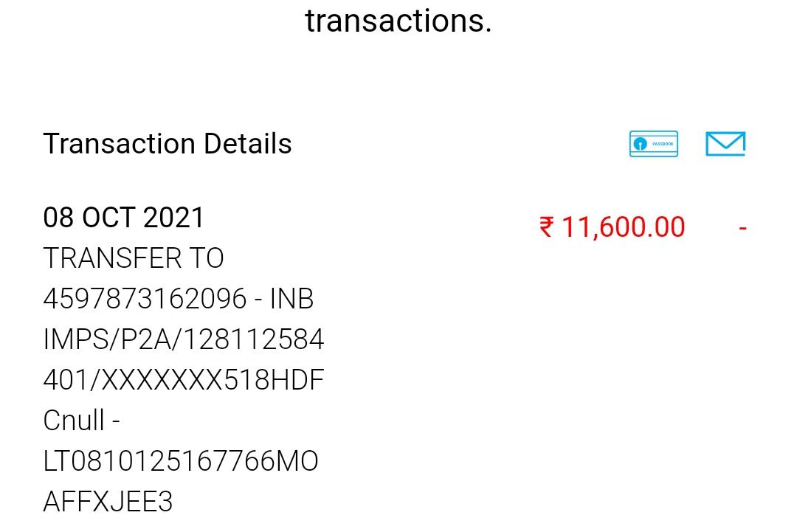
Task: Click the INB label in the description
Action: pos(292,299)
